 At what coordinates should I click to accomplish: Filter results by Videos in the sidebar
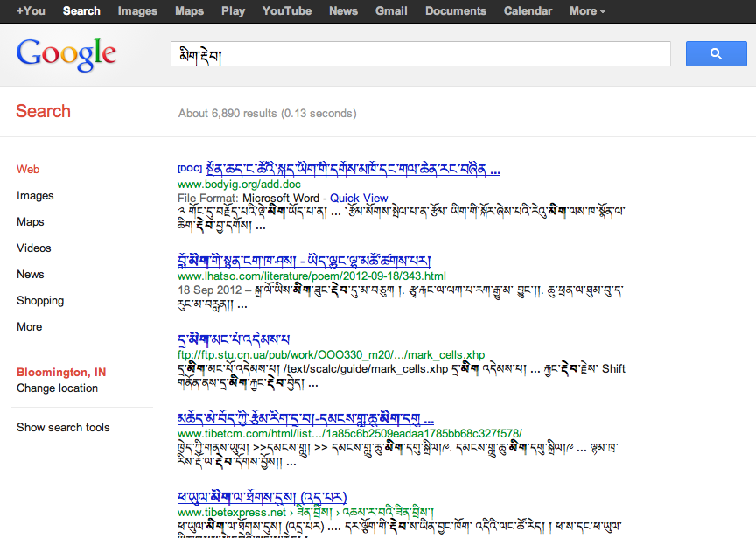click(34, 248)
